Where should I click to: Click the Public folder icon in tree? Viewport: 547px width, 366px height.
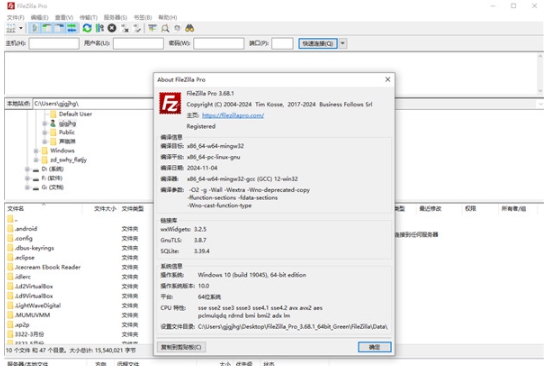coord(53,133)
